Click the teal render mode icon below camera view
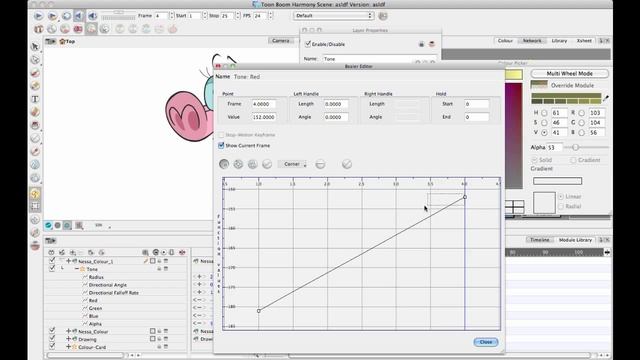This screenshot has width=640, height=360. coord(49,225)
